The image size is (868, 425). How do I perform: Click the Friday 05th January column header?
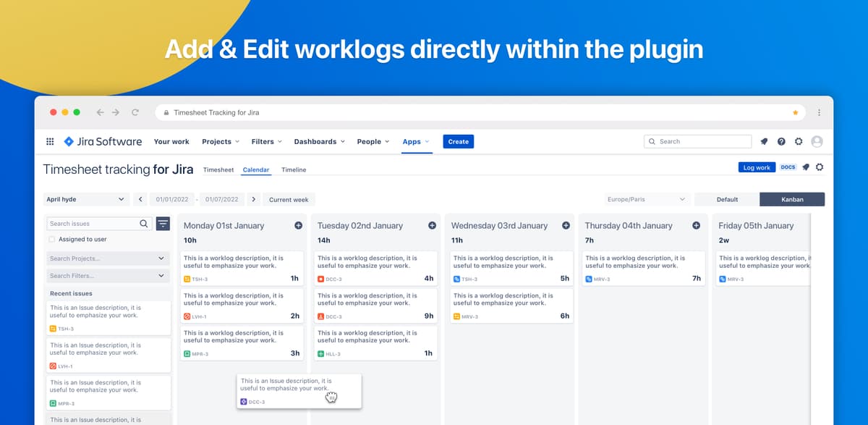[x=756, y=226]
